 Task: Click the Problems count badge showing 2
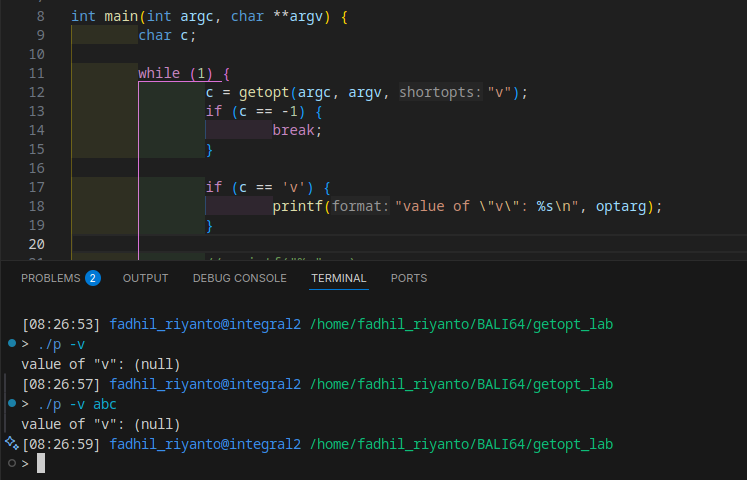[93, 278]
